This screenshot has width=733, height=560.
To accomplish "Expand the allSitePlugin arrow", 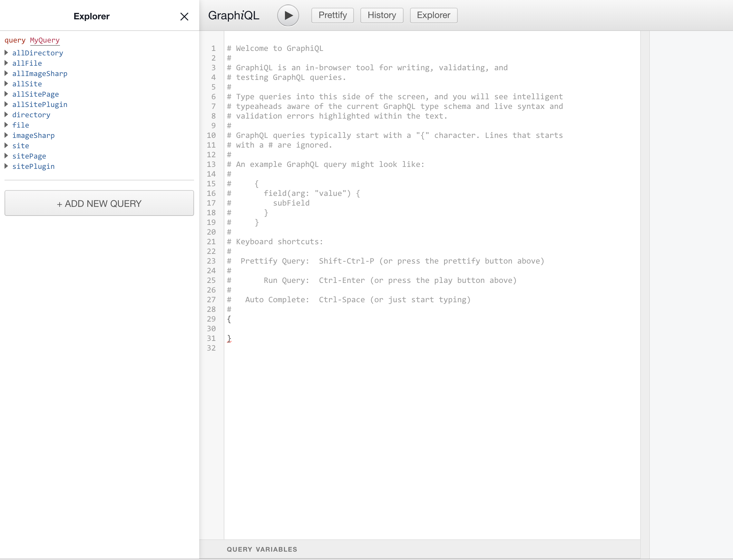I will [x=6, y=104].
